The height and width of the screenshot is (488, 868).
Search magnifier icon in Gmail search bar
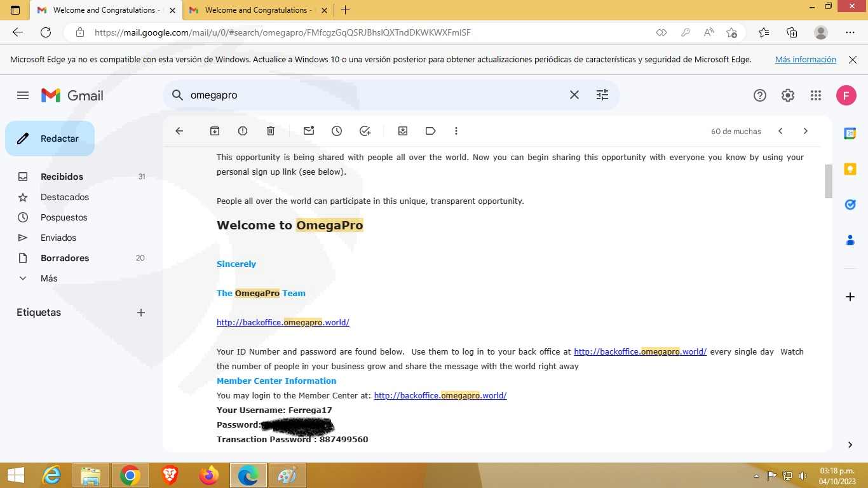click(x=177, y=95)
